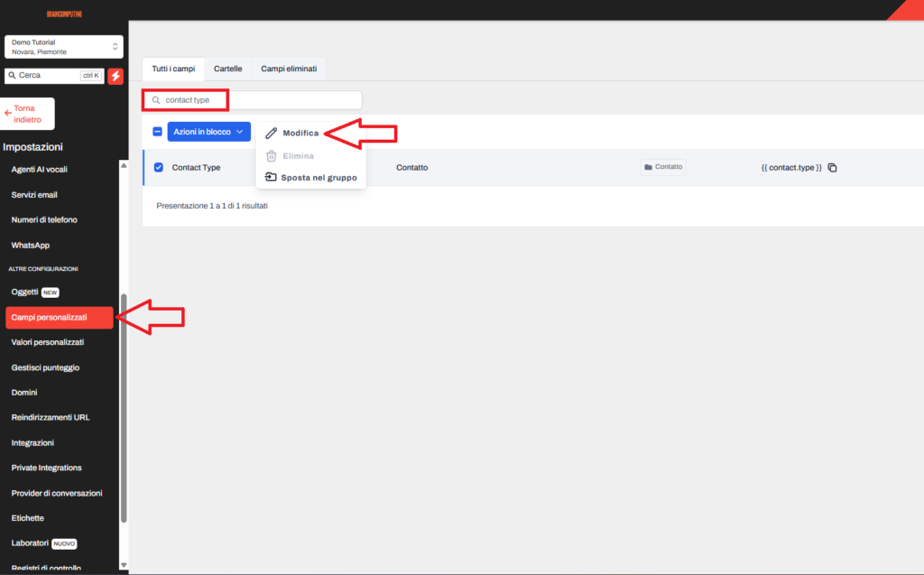
Task: Click the pencil icon beside Modifica
Action: 271,133
